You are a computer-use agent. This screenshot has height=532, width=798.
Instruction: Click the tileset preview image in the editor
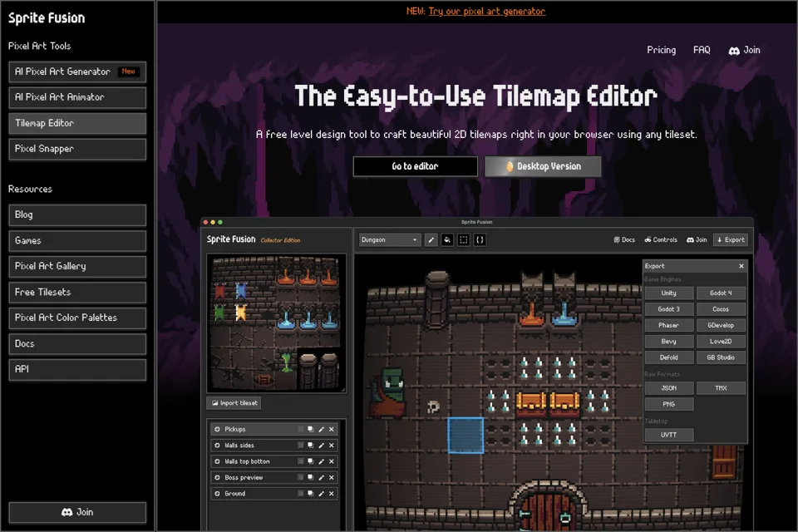[276, 323]
